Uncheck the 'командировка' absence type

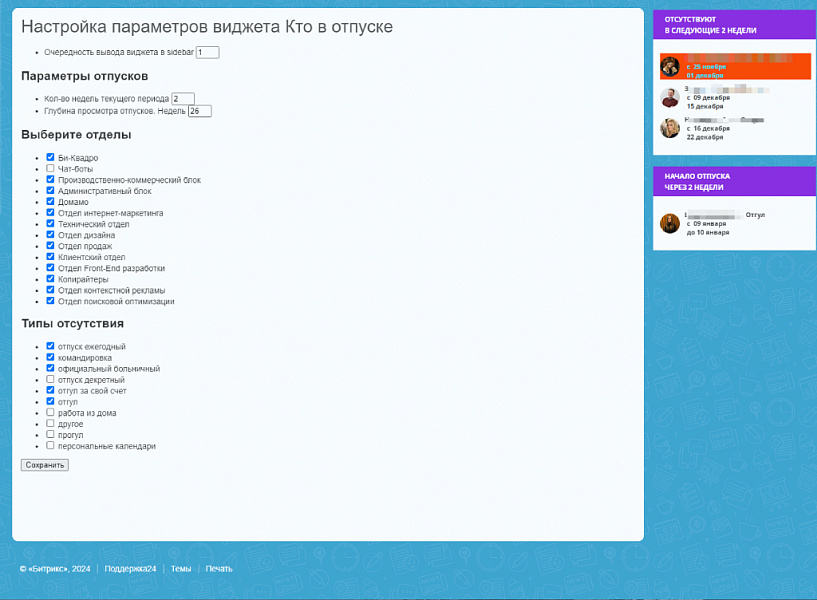click(x=48, y=357)
